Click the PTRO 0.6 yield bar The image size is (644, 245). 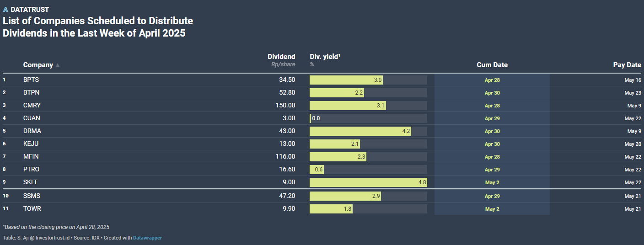tap(317, 170)
